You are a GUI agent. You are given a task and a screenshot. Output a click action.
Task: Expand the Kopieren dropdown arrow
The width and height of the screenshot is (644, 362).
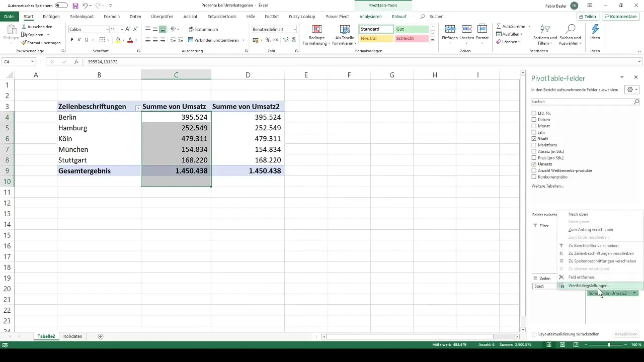(47, 35)
